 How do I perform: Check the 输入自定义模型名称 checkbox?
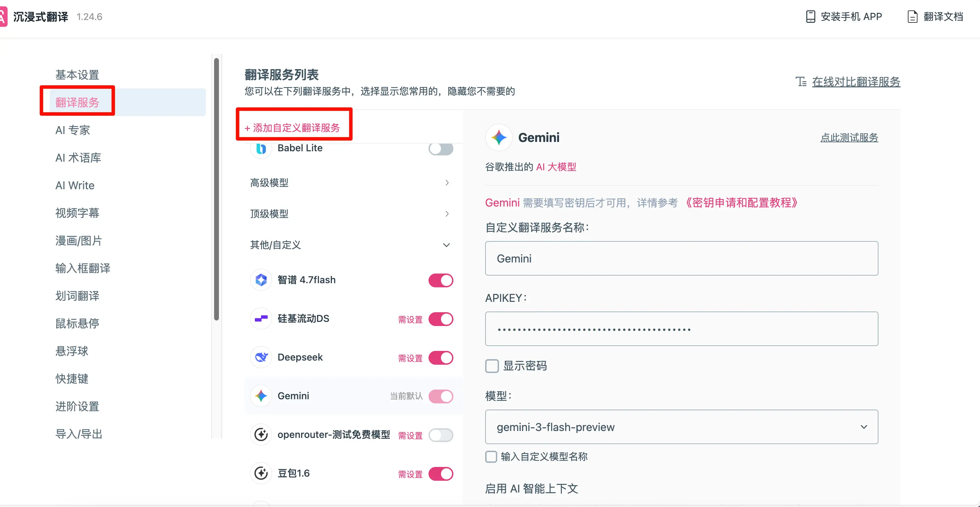pos(491,457)
